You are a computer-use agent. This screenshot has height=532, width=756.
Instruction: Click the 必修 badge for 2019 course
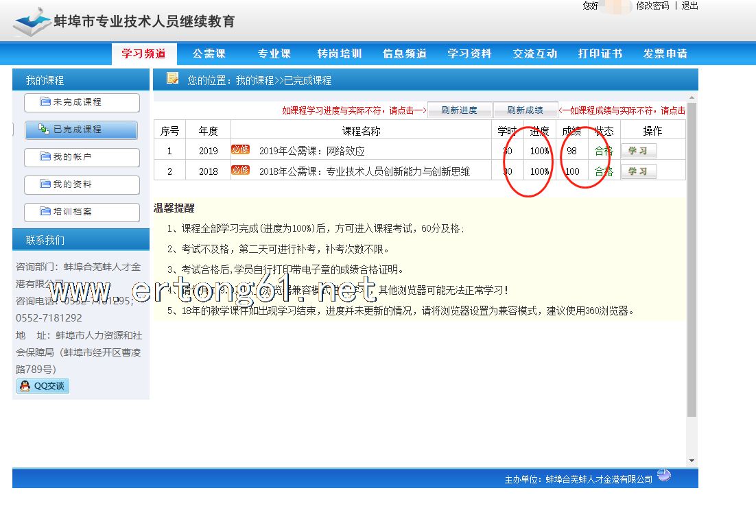(240, 149)
